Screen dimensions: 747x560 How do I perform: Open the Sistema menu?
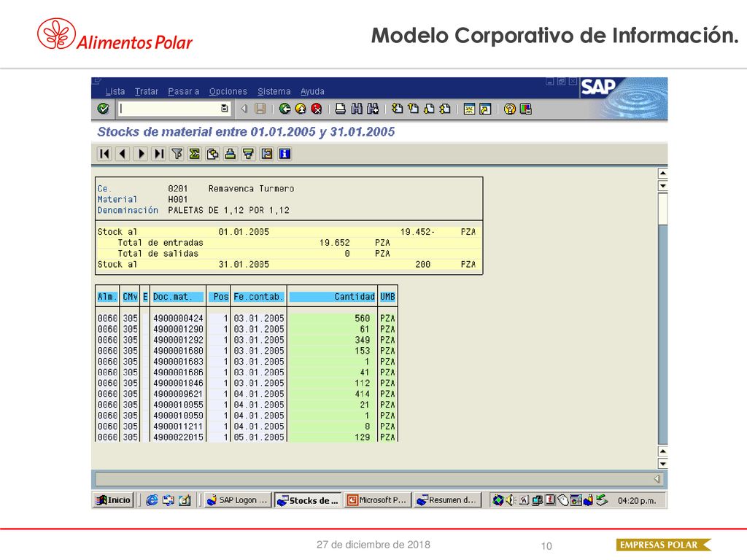coord(274,91)
